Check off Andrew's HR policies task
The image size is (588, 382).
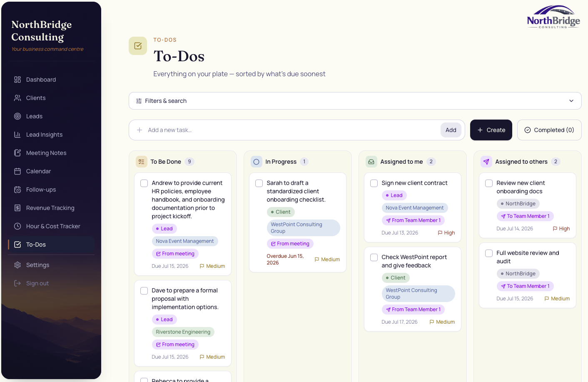tap(144, 183)
